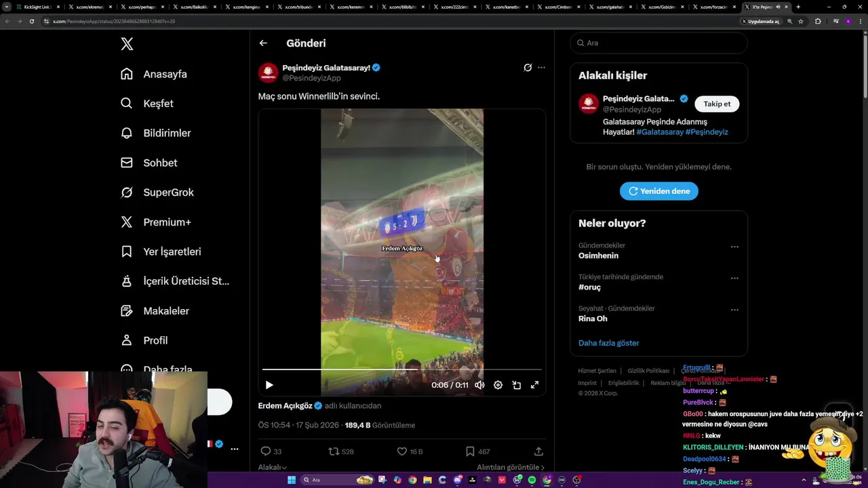Open Spotify from taskbar
This screenshot has height=488, width=868.
tap(532, 480)
